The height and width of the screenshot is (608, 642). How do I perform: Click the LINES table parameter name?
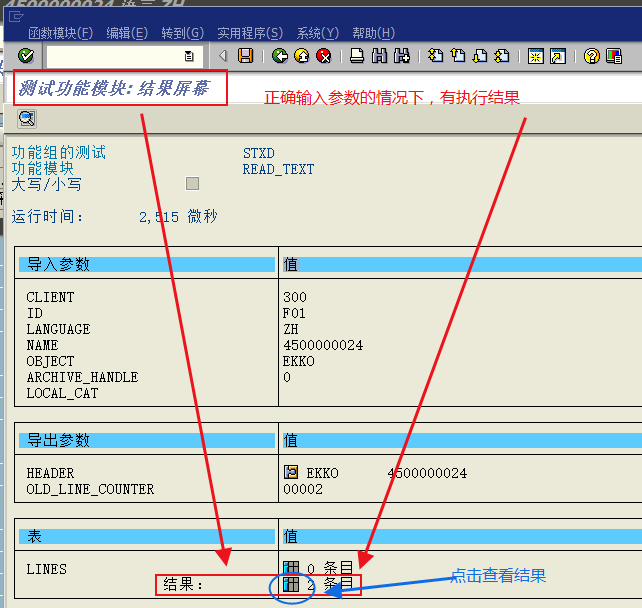[x=46, y=569]
